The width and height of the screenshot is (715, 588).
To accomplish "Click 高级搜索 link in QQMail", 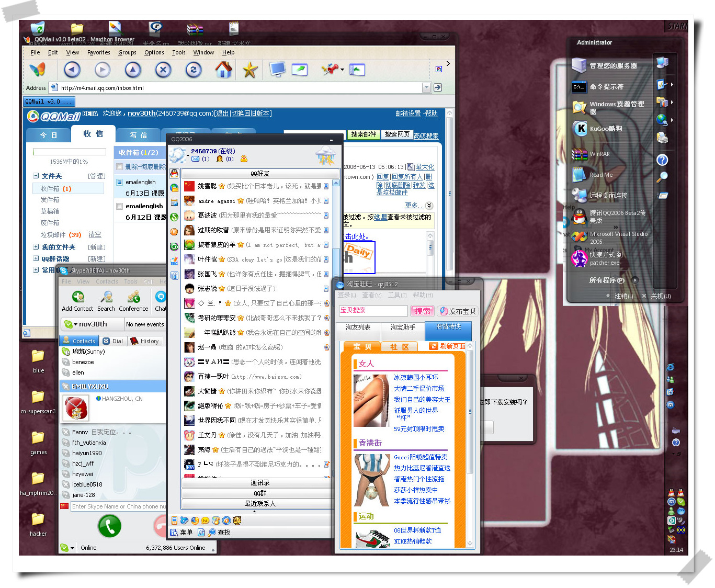I will [426, 136].
